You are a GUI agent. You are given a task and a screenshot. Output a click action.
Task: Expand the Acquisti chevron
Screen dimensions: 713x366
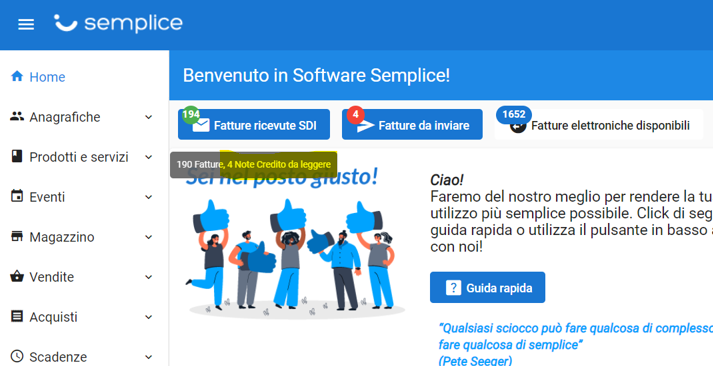pyautogui.click(x=149, y=317)
